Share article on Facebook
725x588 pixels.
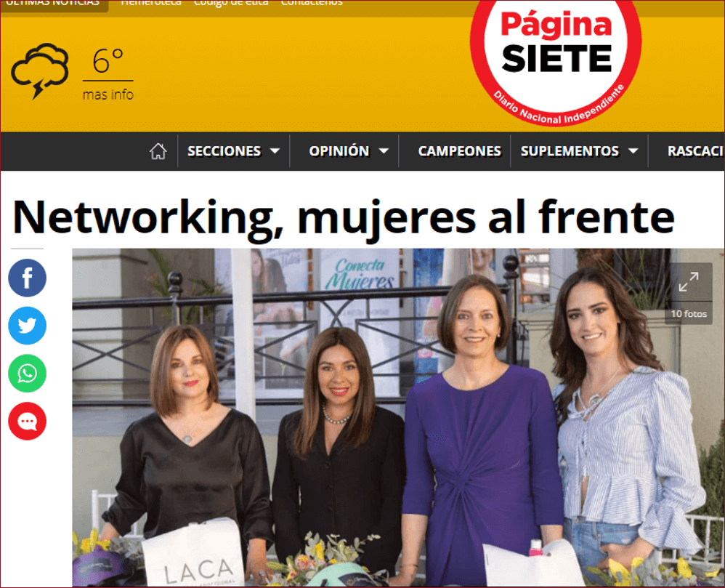[28, 278]
